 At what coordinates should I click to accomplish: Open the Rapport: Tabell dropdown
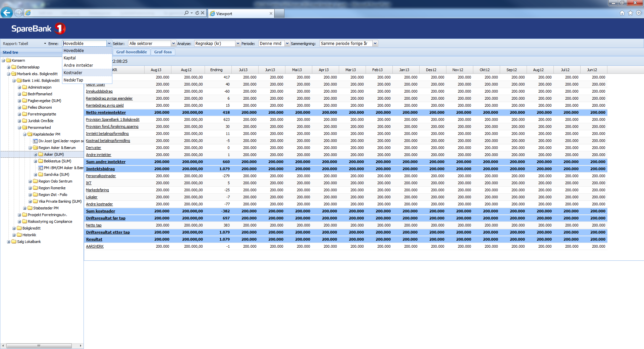coord(24,44)
